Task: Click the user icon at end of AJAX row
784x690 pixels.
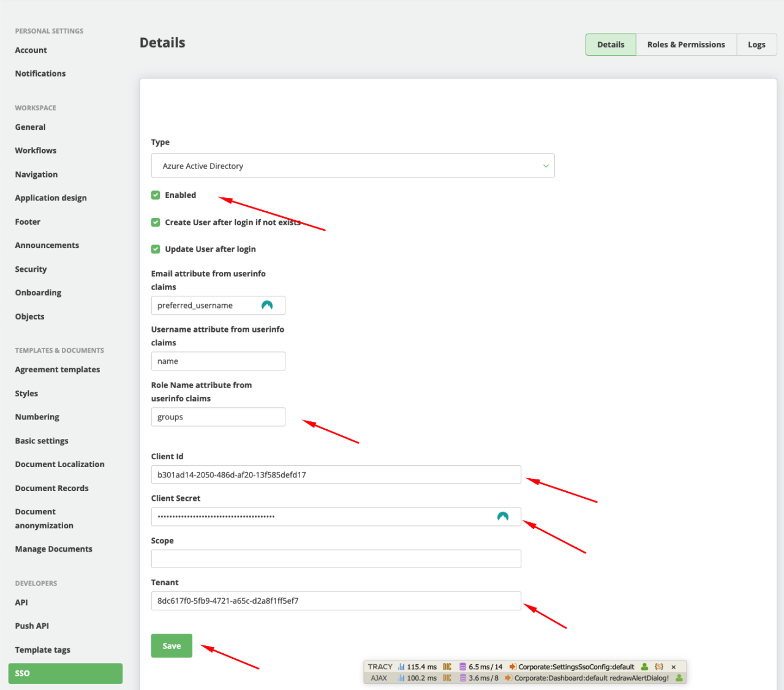Action: [x=679, y=678]
